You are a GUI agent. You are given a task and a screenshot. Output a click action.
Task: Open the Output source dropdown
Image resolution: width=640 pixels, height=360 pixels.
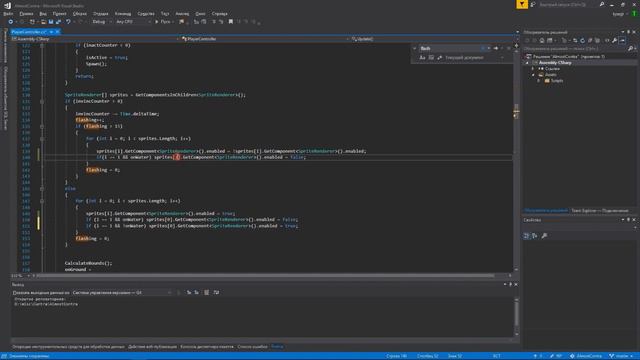click(122, 293)
